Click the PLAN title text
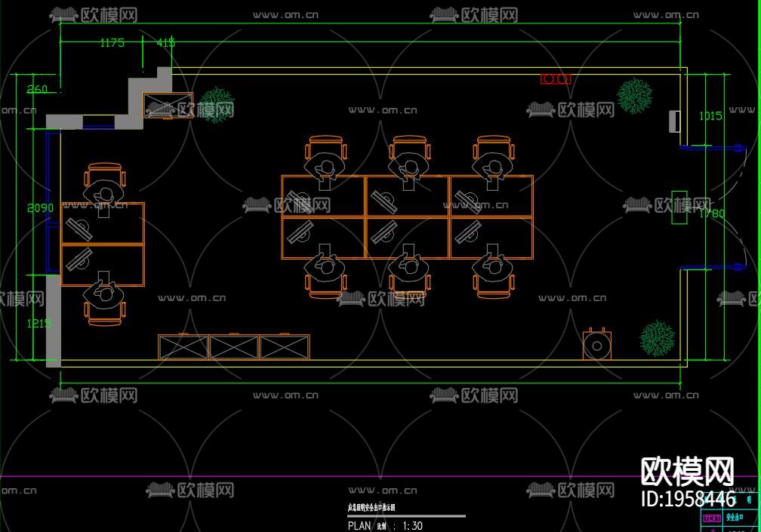Screen dimensions: 761x532 click(359, 526)
